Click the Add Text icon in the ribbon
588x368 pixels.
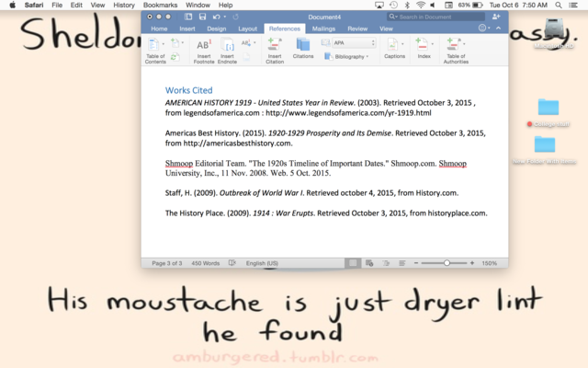click(x=175, y=42)
